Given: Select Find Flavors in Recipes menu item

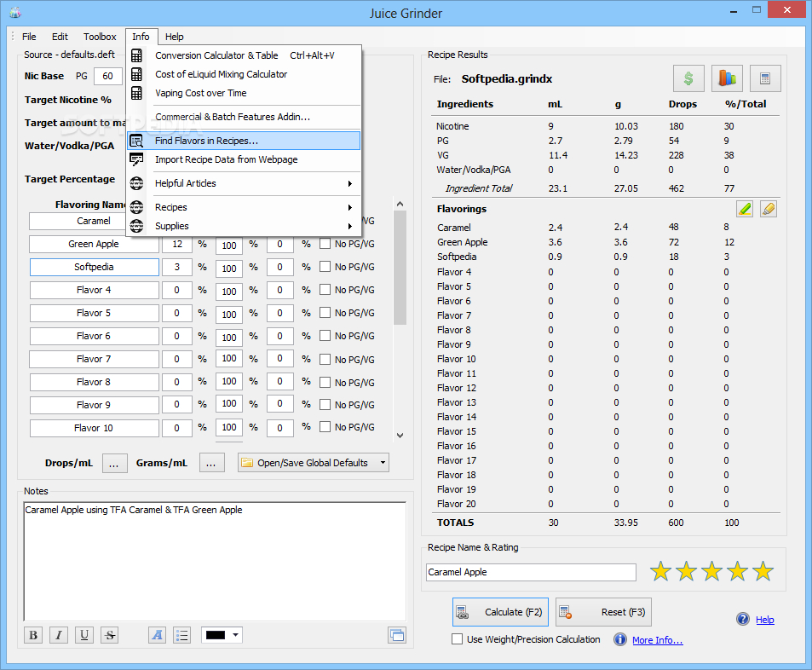Looking at the screenshot, I should (244, 141).
